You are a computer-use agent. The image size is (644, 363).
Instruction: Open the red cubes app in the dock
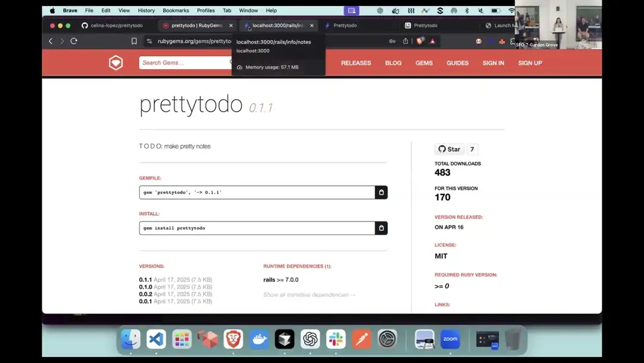[208, 339]
